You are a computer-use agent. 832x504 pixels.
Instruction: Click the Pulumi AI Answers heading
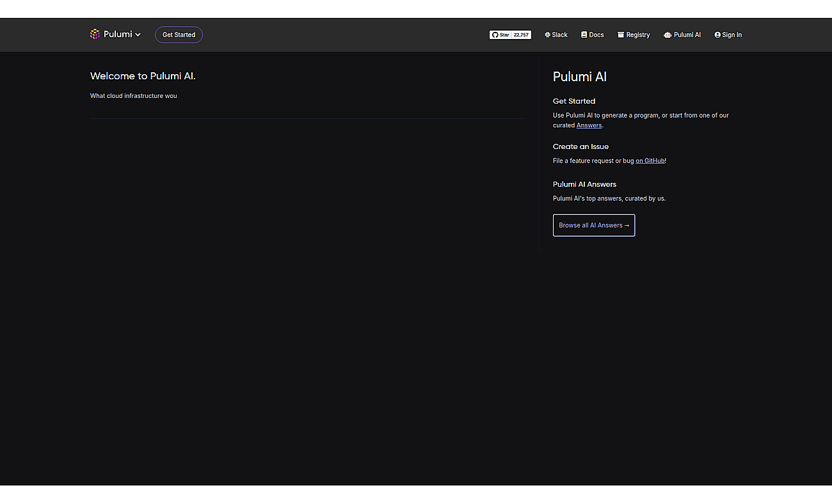[584, 184]
